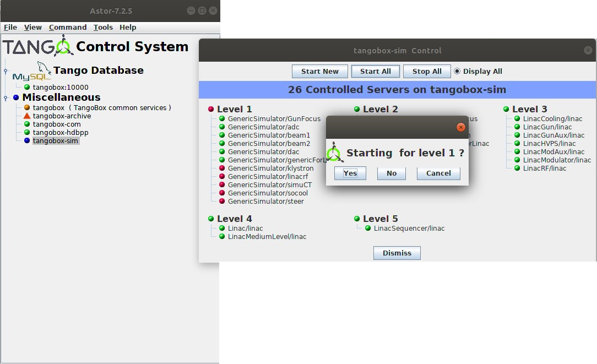Screen dimensions: 597x364
Task: Choose No in the level 1 dialog
Action: [392, 173]
